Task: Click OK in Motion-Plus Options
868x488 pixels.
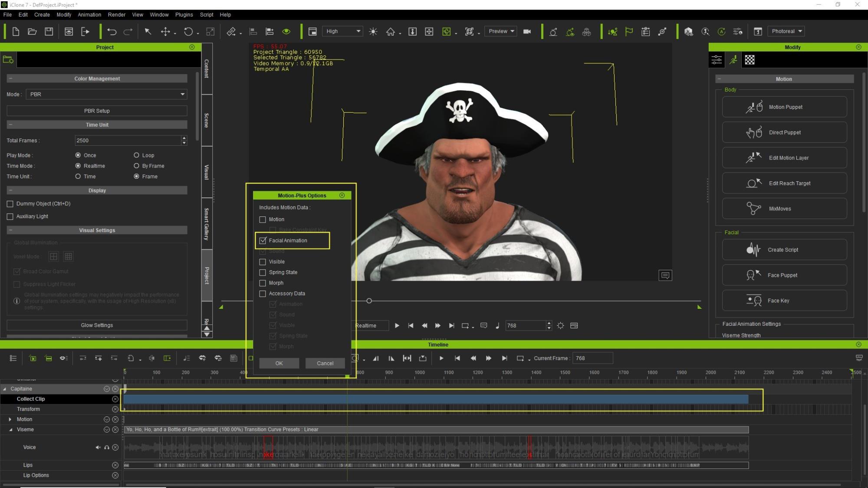Action: (x=279, y=363)
